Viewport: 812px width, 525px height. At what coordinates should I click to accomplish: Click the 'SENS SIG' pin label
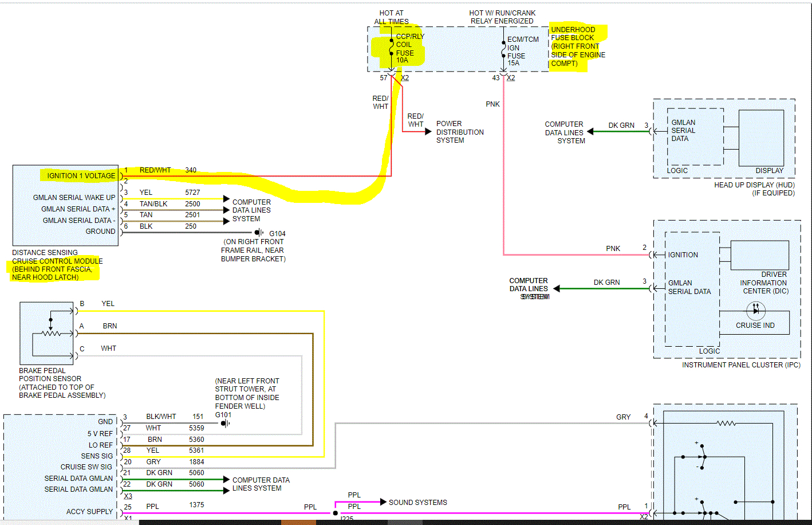tap(97, 456)
